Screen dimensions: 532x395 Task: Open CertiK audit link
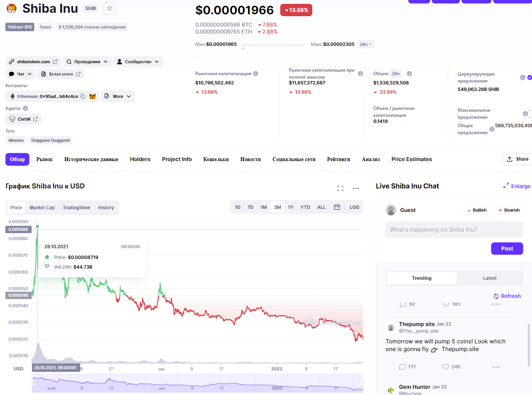(x=24, y=119)
